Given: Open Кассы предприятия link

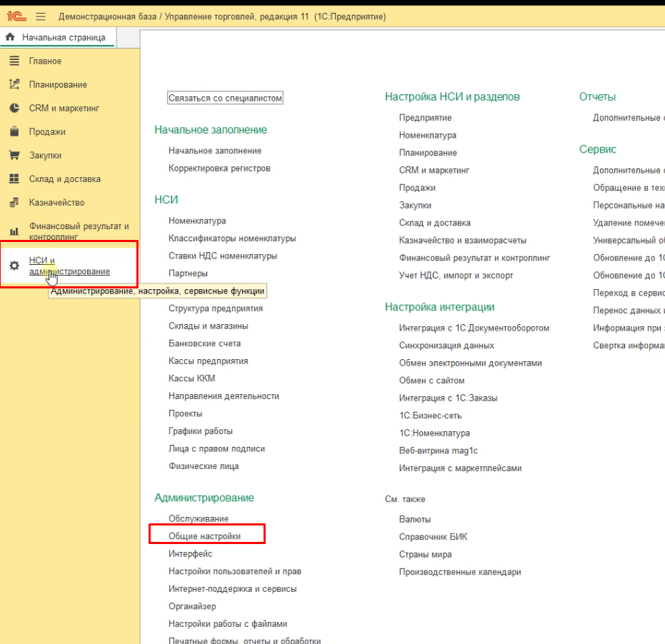Looking at the screenshot, I should coord(208,361).
